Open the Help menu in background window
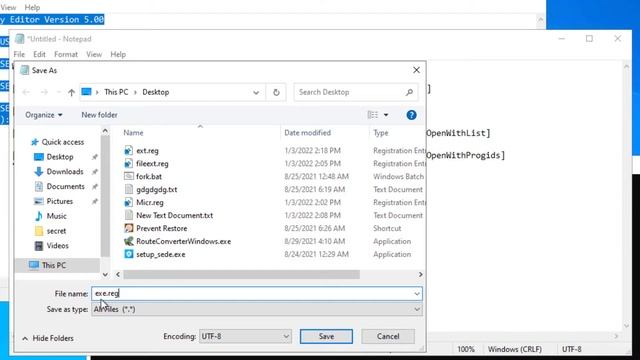The image size is (640, 360). (32, 7)
